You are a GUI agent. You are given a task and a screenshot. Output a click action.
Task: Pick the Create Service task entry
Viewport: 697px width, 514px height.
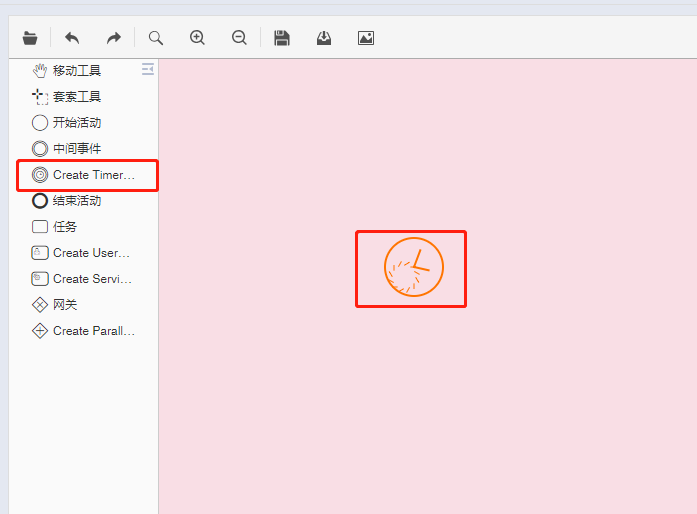pos(82,279)
